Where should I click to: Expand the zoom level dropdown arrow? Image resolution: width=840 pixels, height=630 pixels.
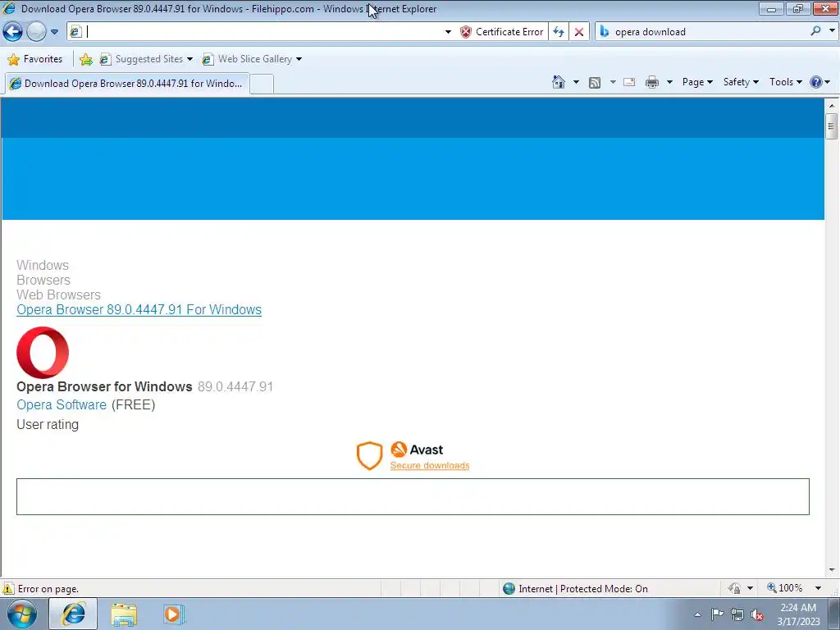pos(818,588)
